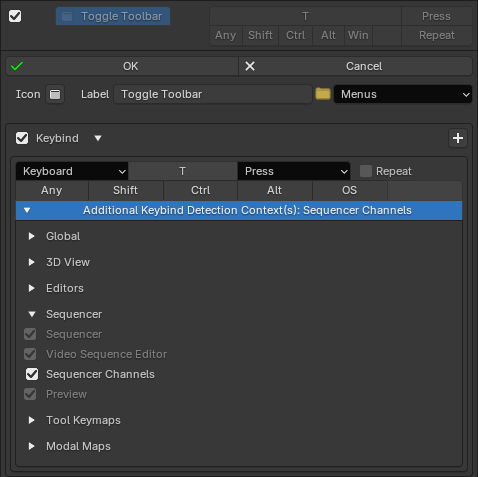This screenshot has height=477, width=478.
Task: Uncheck the top-left enable checkbox
Action: (15, 16)
